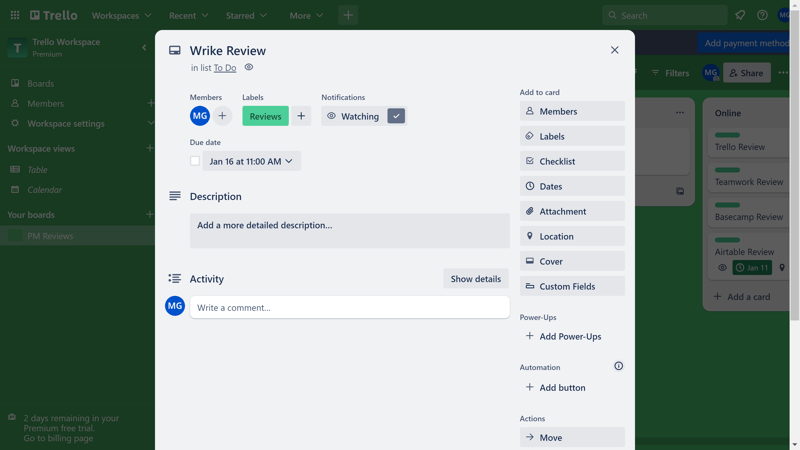Viewport: 800px width, 450px height.
Task: Click the T workspace avatar in sidebar
Action: tap(17, 48)
